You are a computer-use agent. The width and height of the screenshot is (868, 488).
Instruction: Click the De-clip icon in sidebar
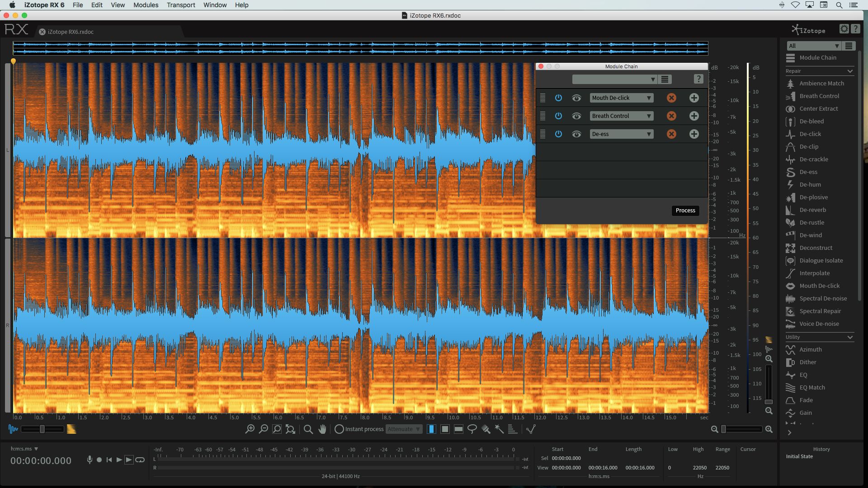(x=791, y=146)
